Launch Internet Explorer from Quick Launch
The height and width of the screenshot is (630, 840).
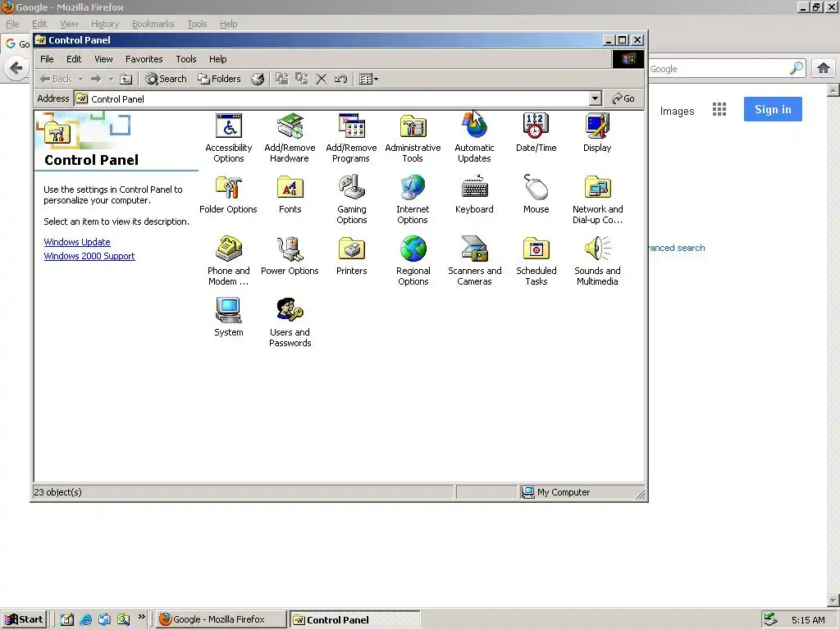[x=85, y=619]
